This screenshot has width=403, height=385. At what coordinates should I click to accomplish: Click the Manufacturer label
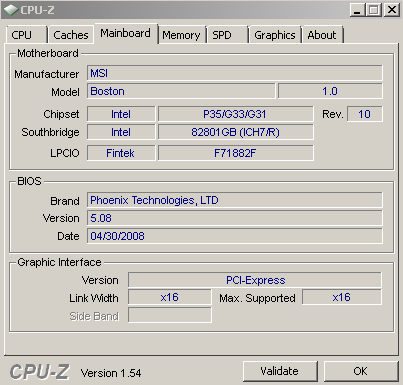coord(47,74)
